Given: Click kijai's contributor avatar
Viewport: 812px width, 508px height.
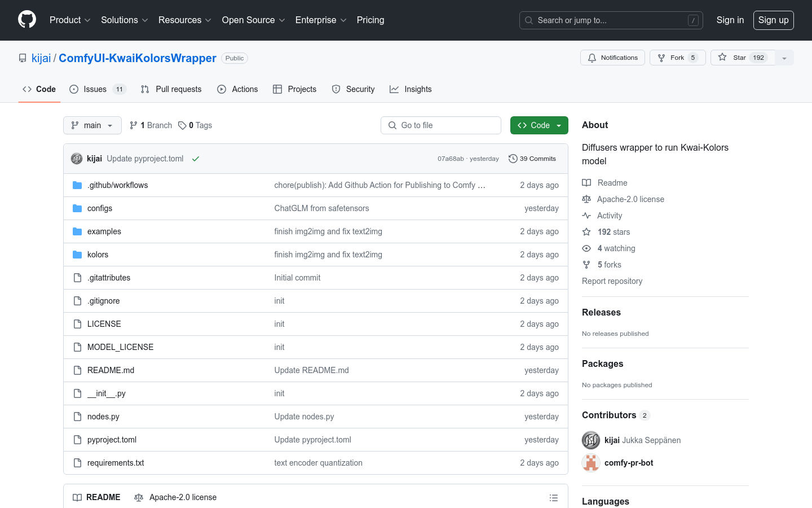Looking at the screenshot, I should 591,440.
